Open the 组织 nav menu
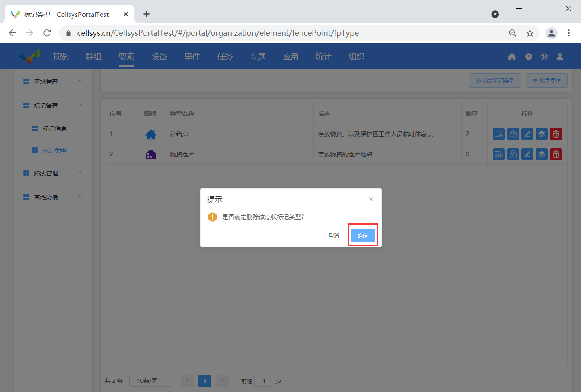The width and height of the screenshot is (581, 392). (357, 57)
